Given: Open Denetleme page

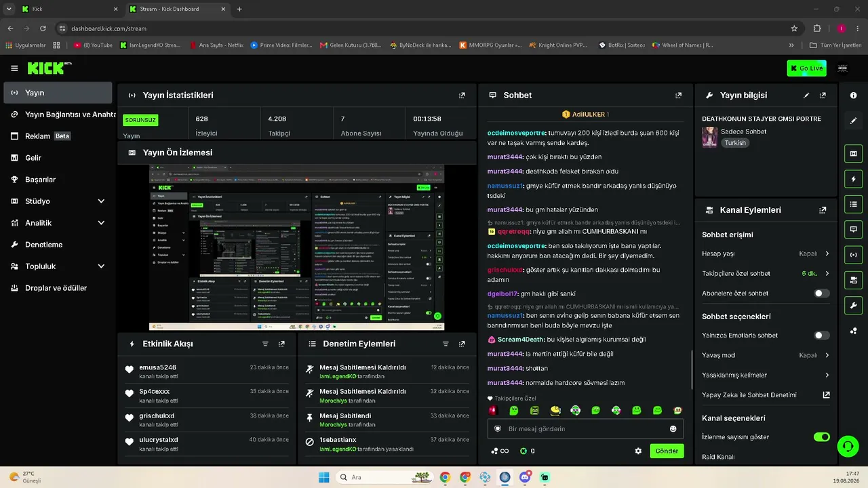Looking at the screenshot, I should point(58,245).
